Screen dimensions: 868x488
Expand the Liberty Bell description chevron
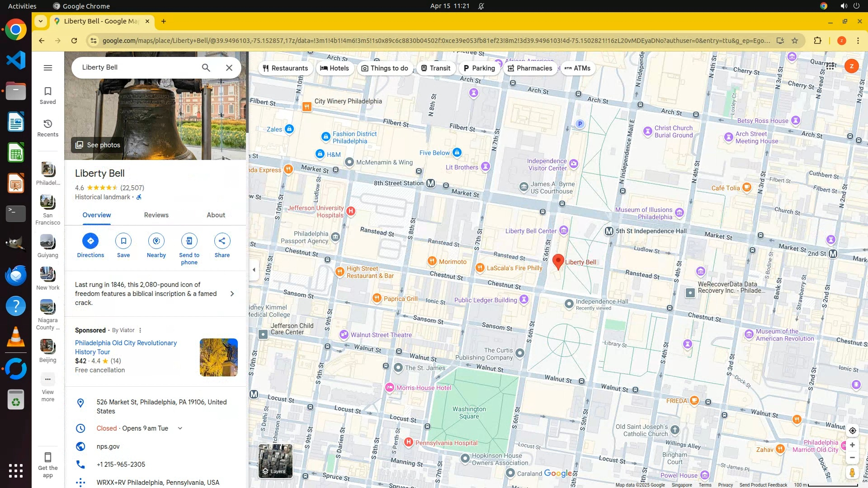pos(232,294)
